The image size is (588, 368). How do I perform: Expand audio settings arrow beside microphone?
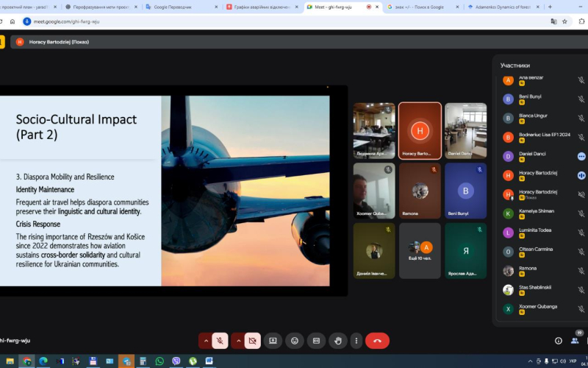(x=205, y=341)
